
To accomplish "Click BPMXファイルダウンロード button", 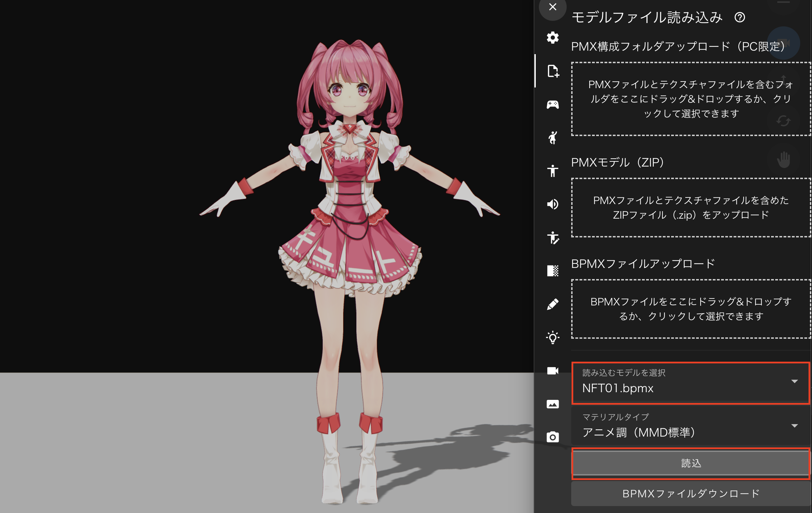I will pos(691,493).
